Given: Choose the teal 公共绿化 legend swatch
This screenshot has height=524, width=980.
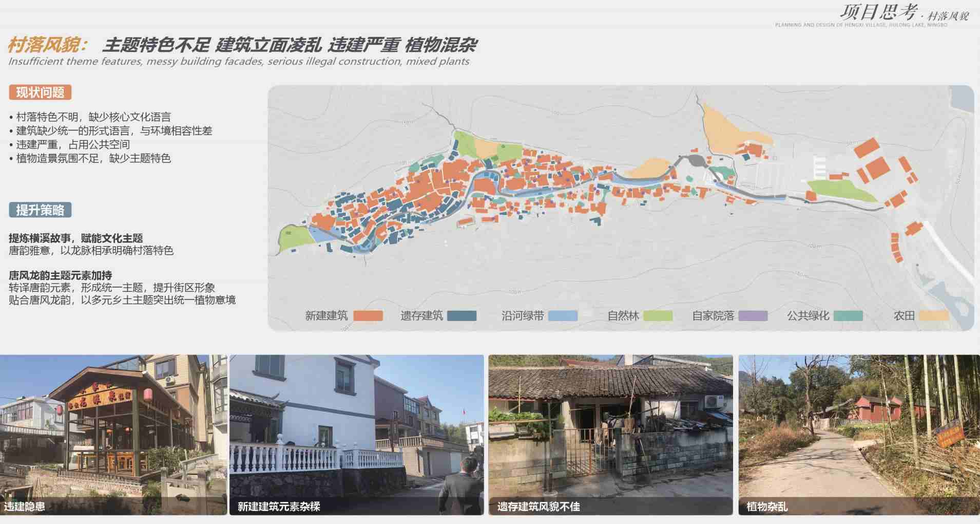Looking at the screenshot, I should (848, 316).
